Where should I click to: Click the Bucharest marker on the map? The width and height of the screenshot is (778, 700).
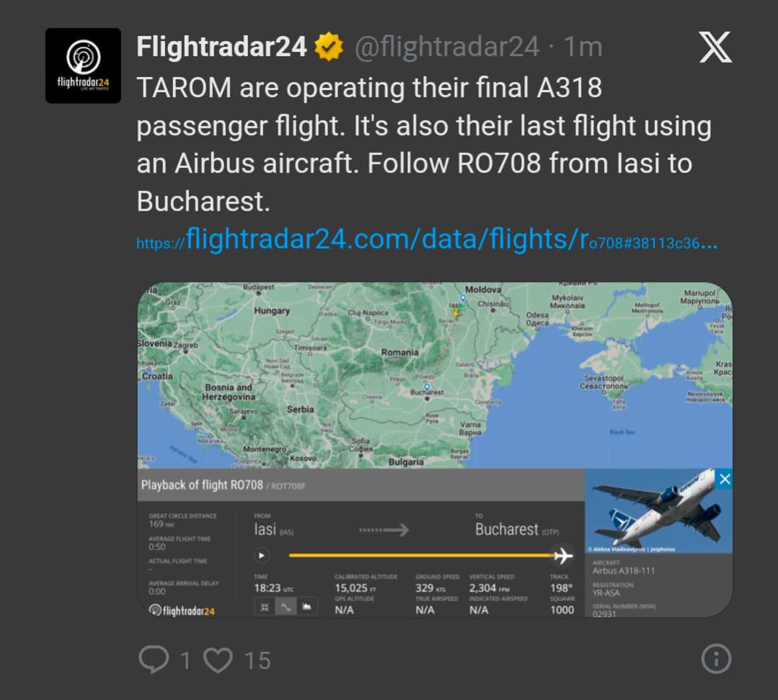(427, 387)
